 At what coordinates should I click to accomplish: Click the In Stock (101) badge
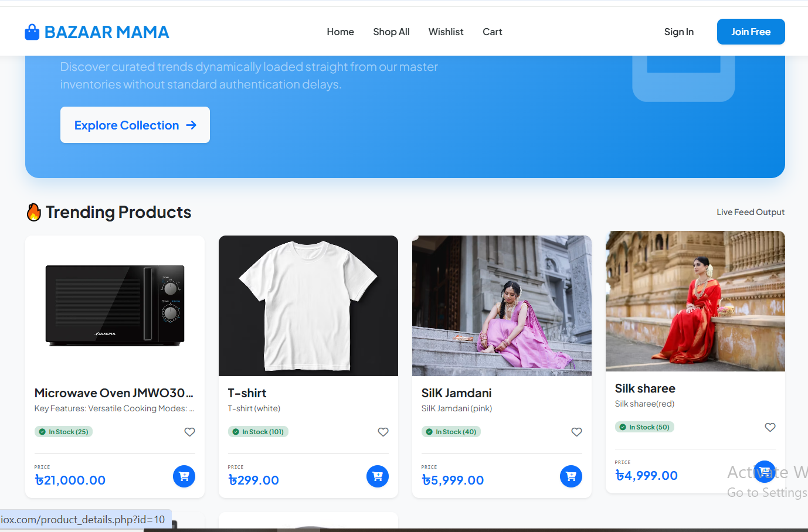tap(258, 432)
